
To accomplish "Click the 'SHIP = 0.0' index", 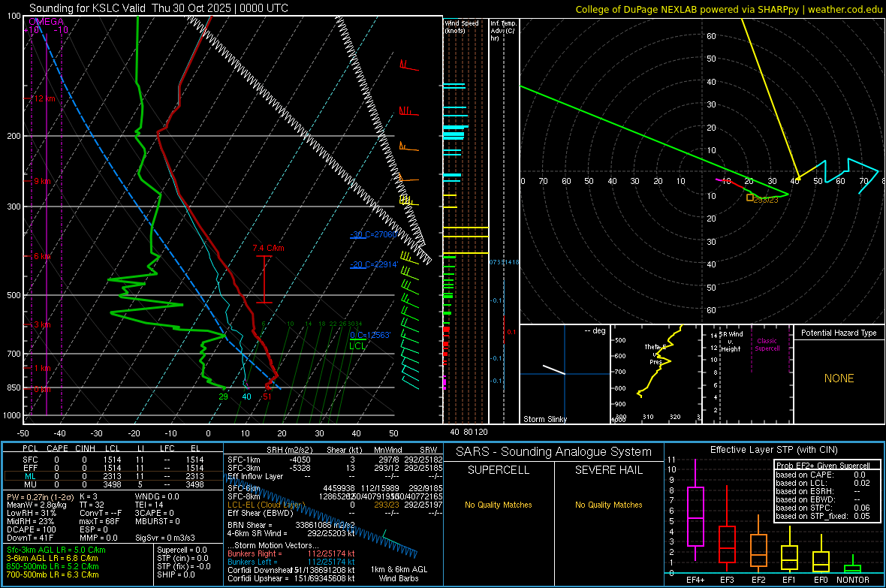I will click(x=176, y=575).
